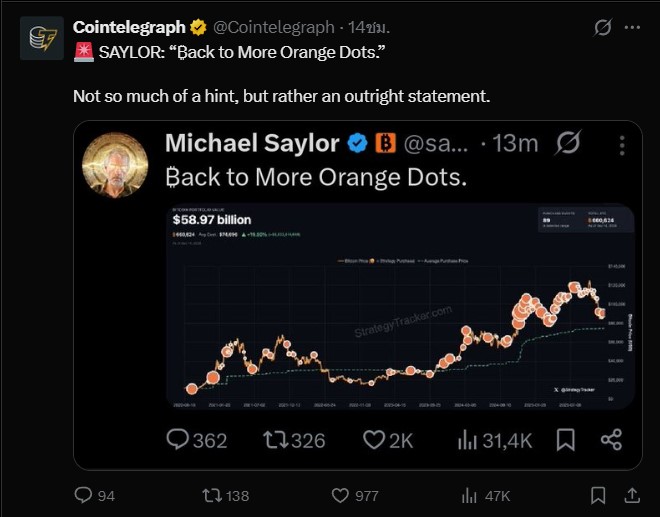Click the 362 replies icon in screenshot
This screenshot has width=660, height=517.
click(x=178, y=439)
